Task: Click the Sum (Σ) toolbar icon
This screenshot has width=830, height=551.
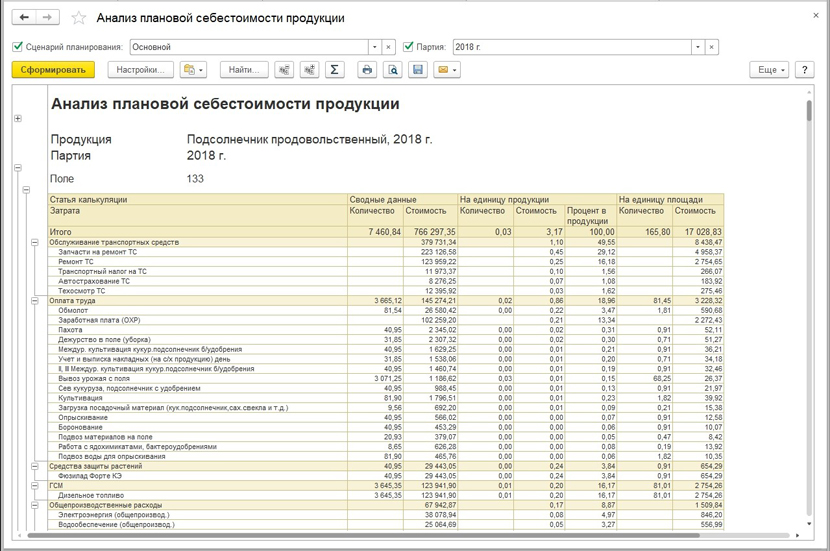Action: tap(334, 70)
